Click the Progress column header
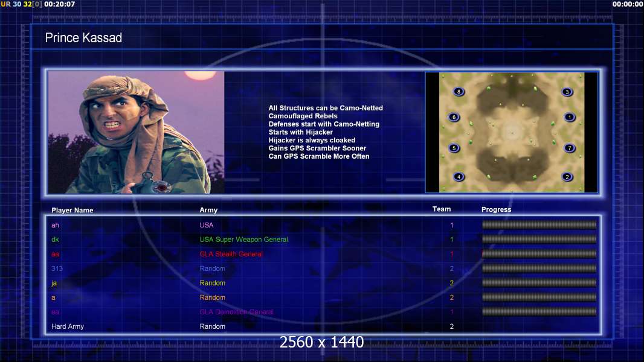 click(x=496, y=209)
